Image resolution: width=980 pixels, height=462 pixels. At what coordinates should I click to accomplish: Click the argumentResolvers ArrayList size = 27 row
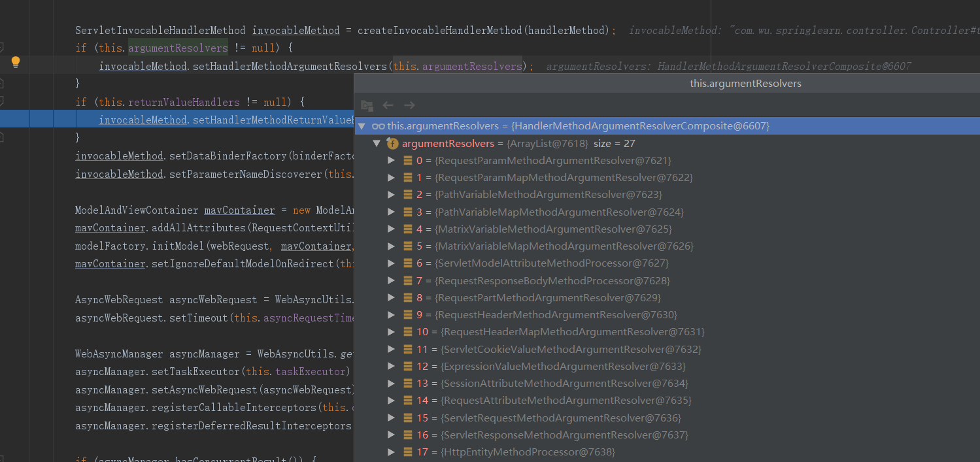tap(667, 144)
